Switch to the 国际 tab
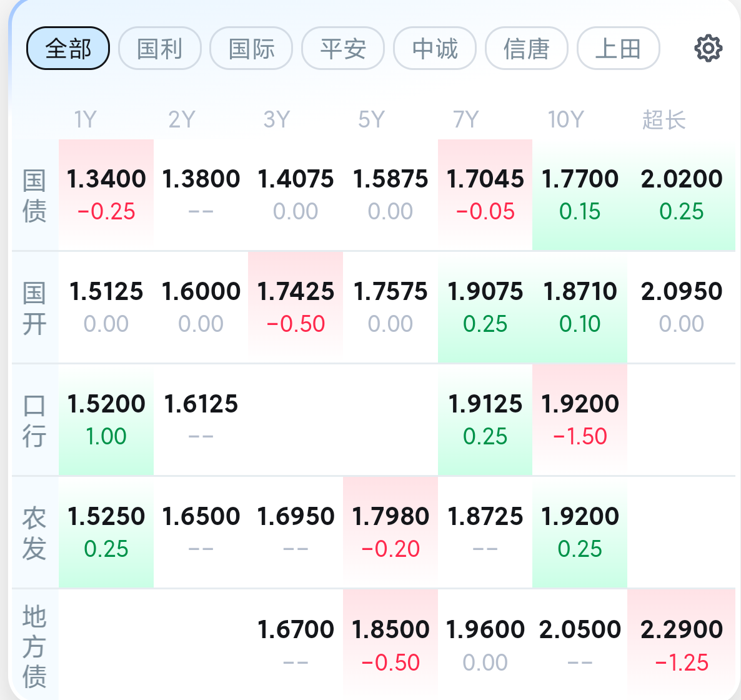This screenshot has width=741, height=700. click(x=251, y=48)
